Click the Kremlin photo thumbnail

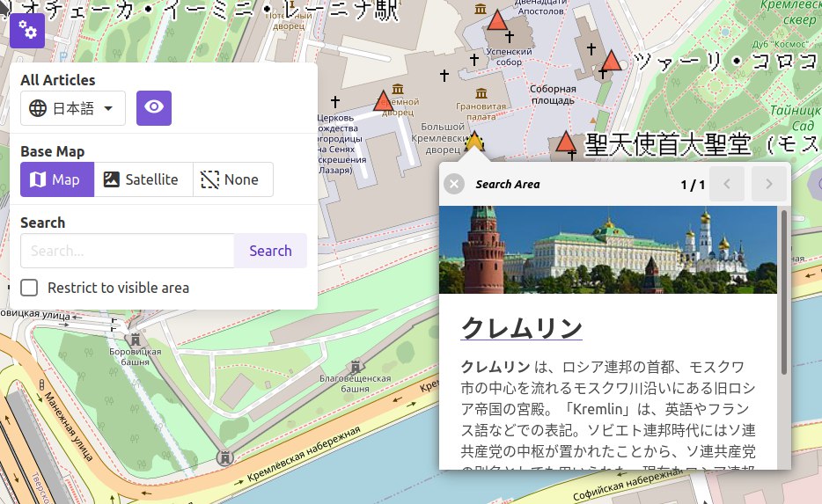[x=608, y=250]
